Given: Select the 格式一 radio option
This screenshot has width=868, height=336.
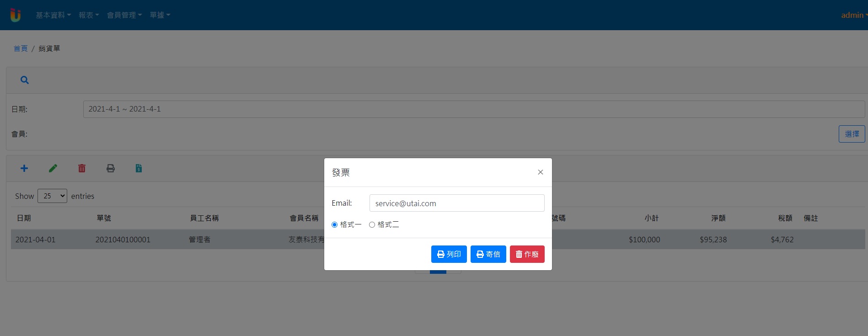Looking at the screenshot, I should [335, 224].
